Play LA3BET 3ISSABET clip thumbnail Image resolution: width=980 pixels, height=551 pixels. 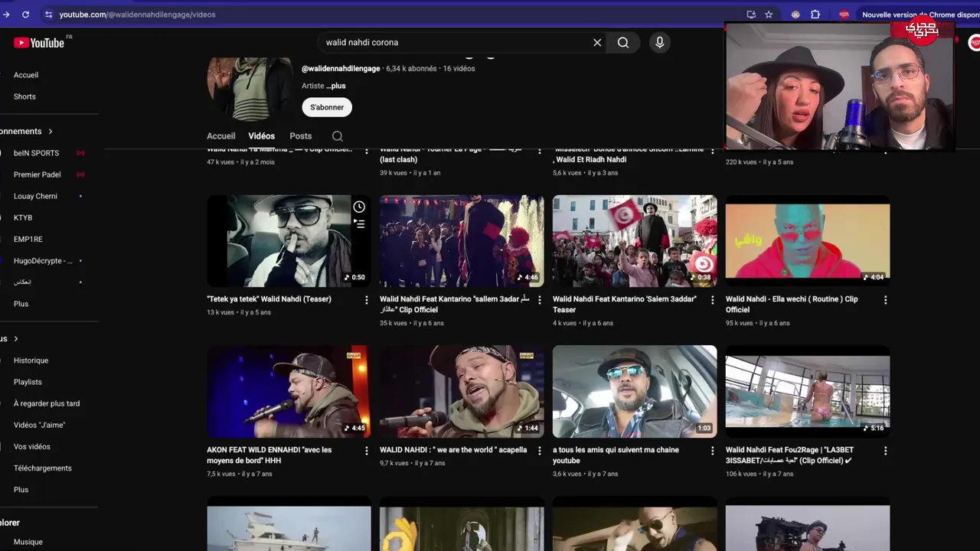tap(808, 391)
